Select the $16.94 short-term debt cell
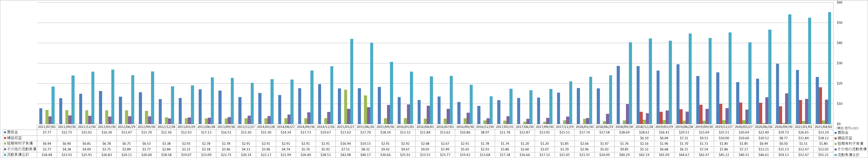 (x=345, y=144)
